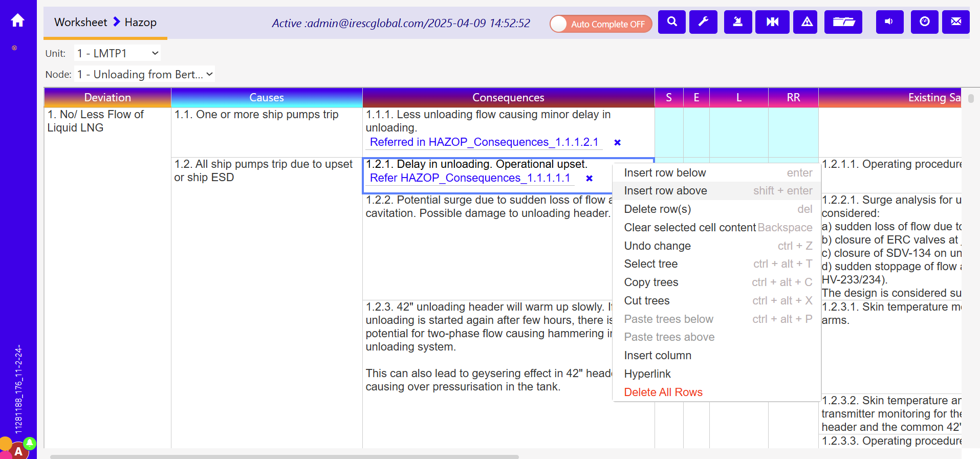
Task: Click the speaker sound icon
Action: [x=889, y=22]
